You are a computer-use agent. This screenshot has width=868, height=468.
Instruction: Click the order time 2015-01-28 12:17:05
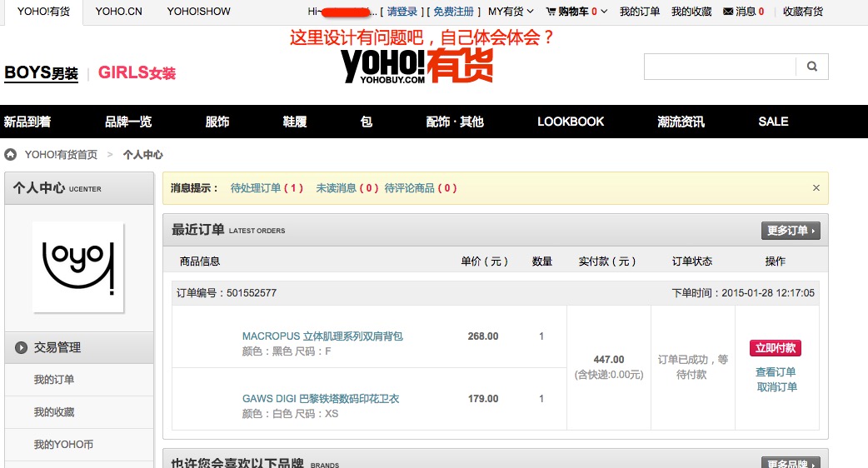coord(768,292)
